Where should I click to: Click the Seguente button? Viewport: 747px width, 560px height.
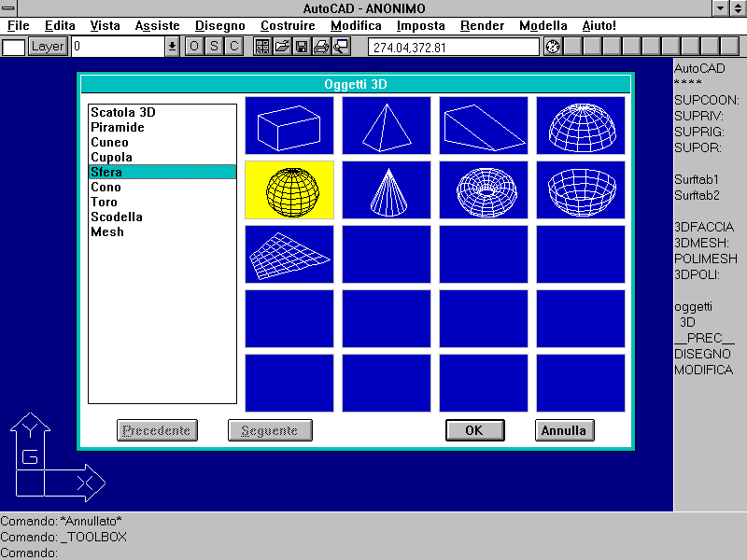[x=270, y=430]
